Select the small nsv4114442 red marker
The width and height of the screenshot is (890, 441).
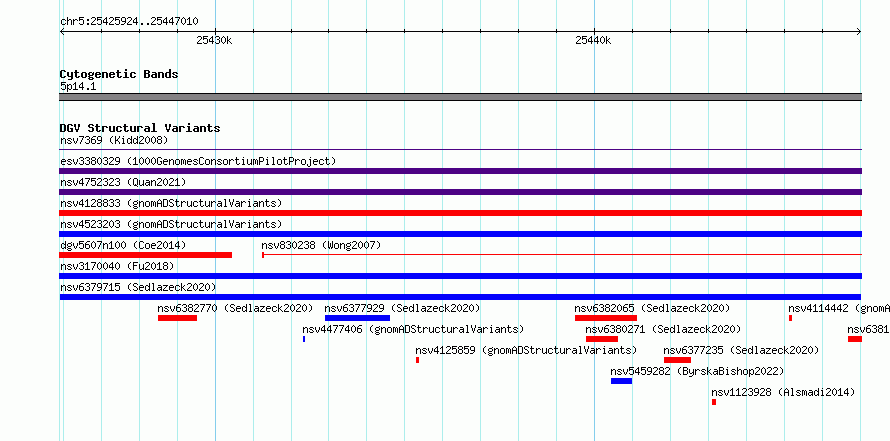pyautogui.click(x=790, y=318)
